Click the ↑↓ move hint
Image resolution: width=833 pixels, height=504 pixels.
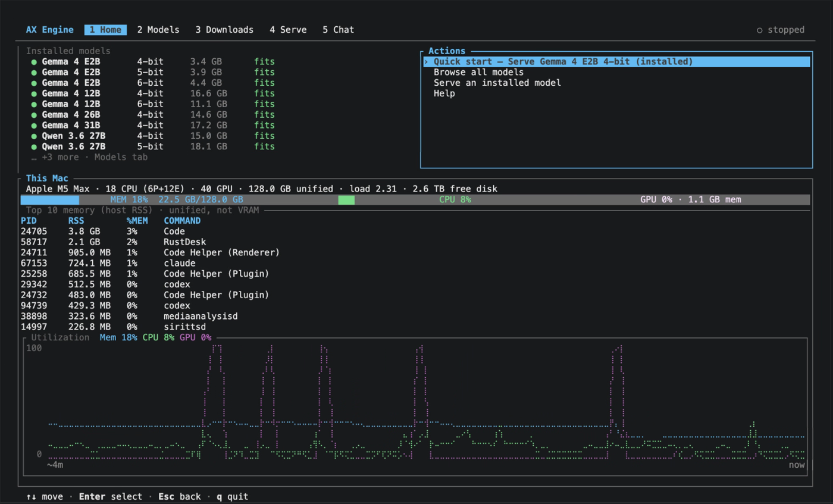coord(45,496)
